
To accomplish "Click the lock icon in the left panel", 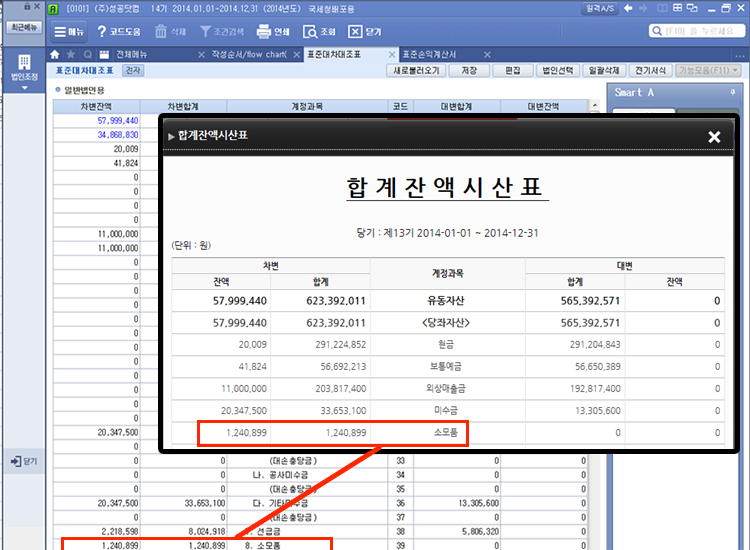I will (x=27, y=6).
